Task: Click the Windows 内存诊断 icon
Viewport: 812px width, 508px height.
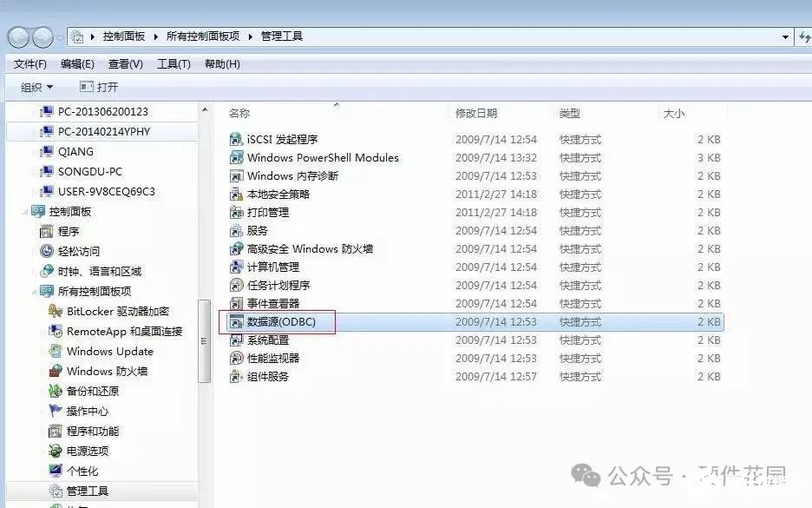Action: pyautogui.click(x=236, y=175)
